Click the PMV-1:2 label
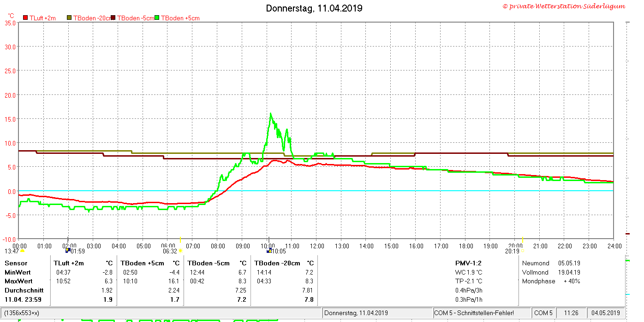The image size is (644, 322). click(x=468, y=263)
